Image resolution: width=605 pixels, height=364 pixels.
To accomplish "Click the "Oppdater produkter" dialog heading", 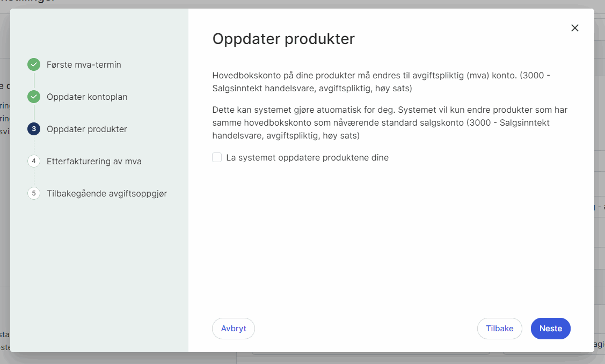I will pos(283,39).
